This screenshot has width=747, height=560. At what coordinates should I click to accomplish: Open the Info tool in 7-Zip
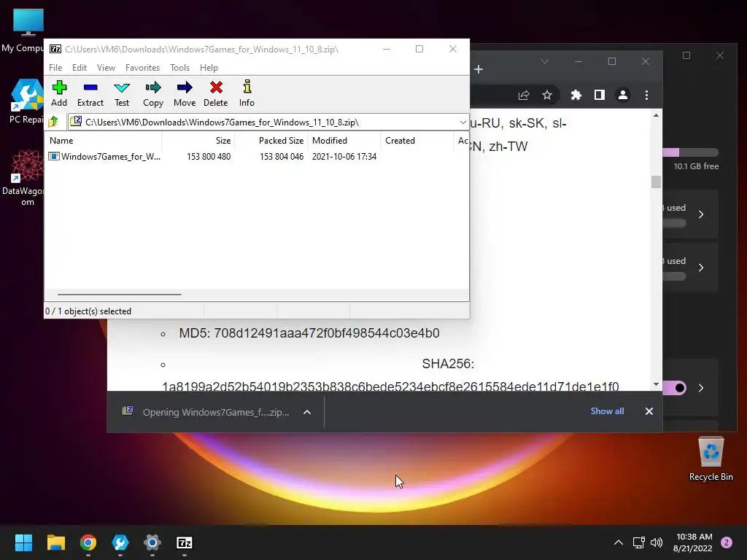pyautogui.click(x=247, y=94)
